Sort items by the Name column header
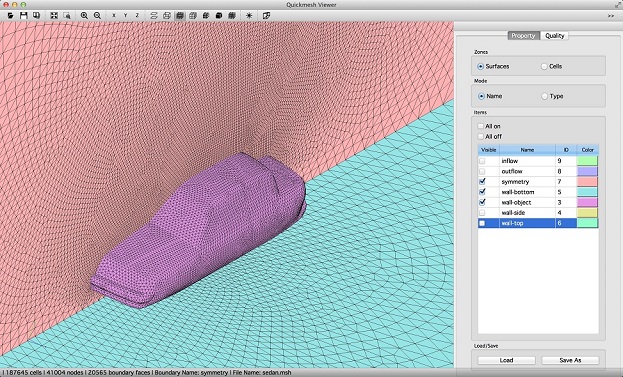Screen dimensions: 623x377 [x=527, y=150]
